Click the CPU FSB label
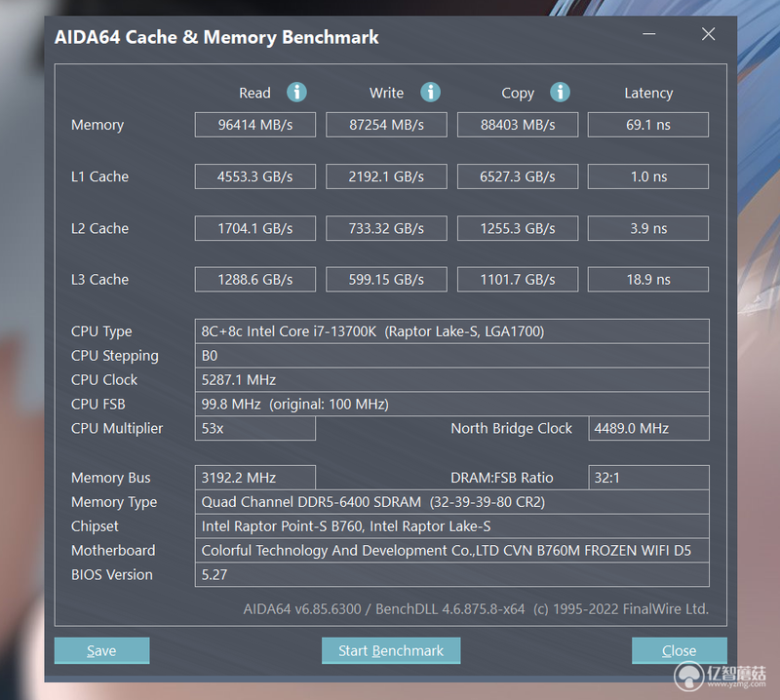 98,404
